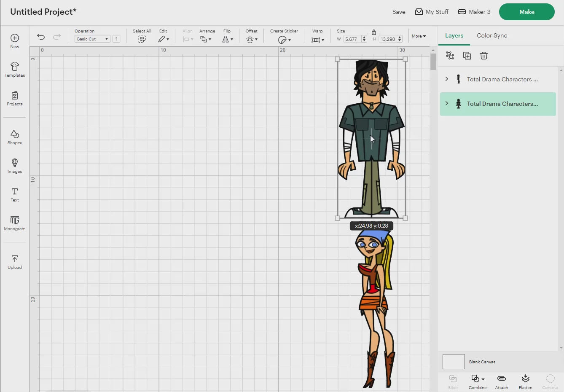Open the Flip dropdown
Image resolution: width=564 pixels, height=392 pixels.
228,39
